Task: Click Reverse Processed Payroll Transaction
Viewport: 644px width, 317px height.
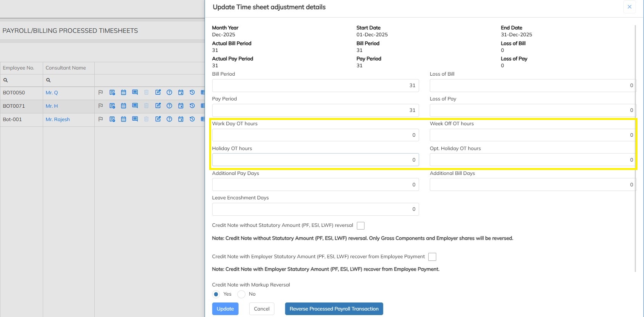Action: [334, 309]
